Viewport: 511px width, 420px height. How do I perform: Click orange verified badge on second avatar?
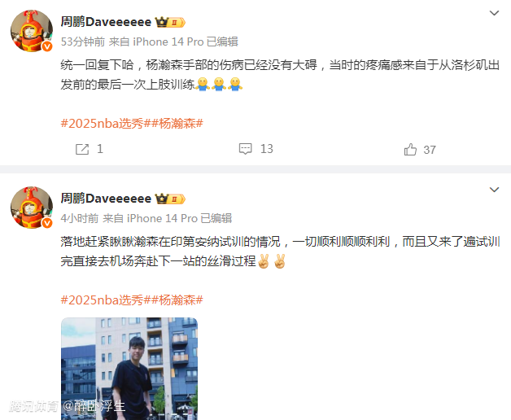pos(47,223)
